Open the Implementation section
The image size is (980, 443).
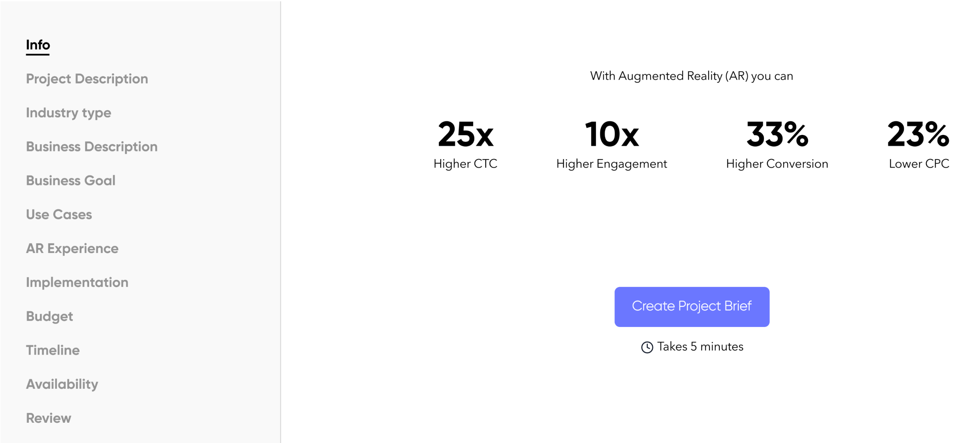pos(77,283)
